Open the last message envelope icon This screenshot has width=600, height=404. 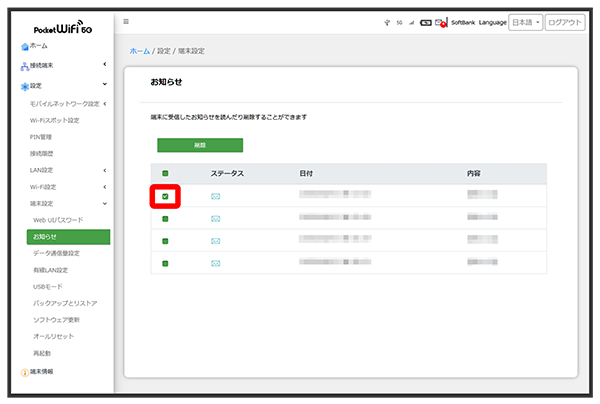pos(215,264)
